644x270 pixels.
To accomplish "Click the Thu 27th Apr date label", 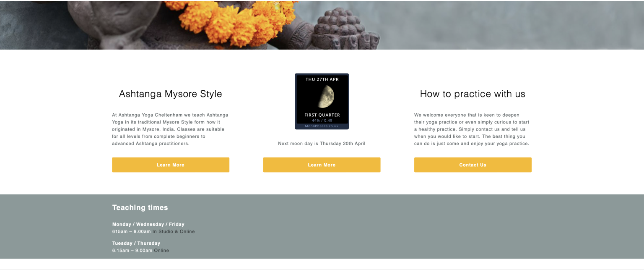I will point(322,79).
